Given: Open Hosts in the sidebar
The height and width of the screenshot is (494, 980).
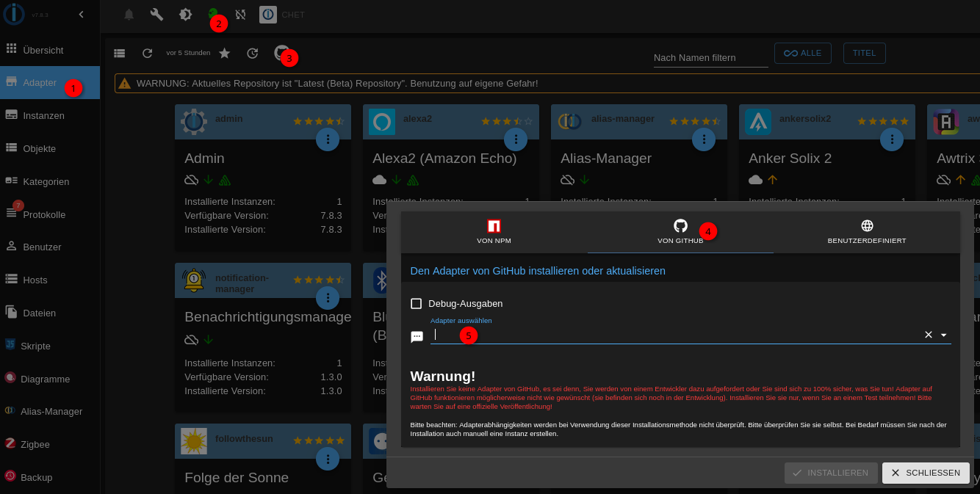Looking at the screenshot, I should point(50,280).
